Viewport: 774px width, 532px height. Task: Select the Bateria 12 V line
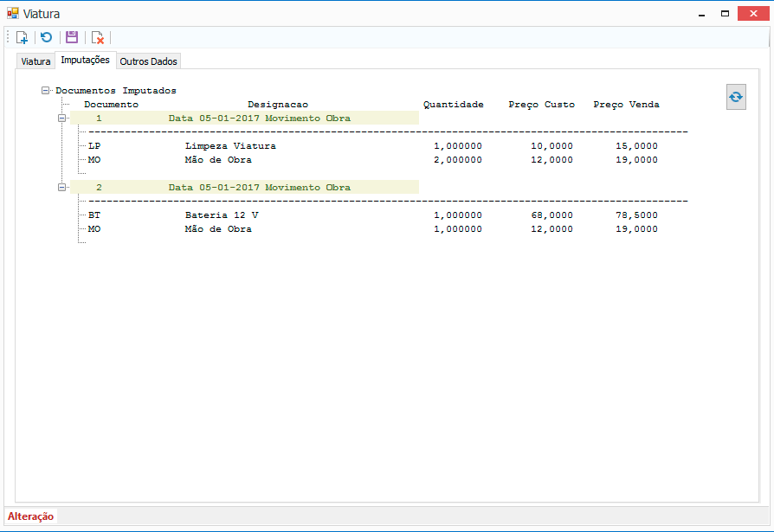372,215
